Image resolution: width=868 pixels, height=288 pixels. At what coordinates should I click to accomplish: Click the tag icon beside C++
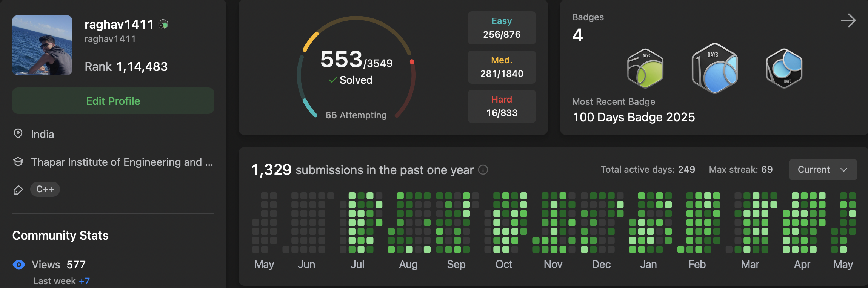(18, 190)
